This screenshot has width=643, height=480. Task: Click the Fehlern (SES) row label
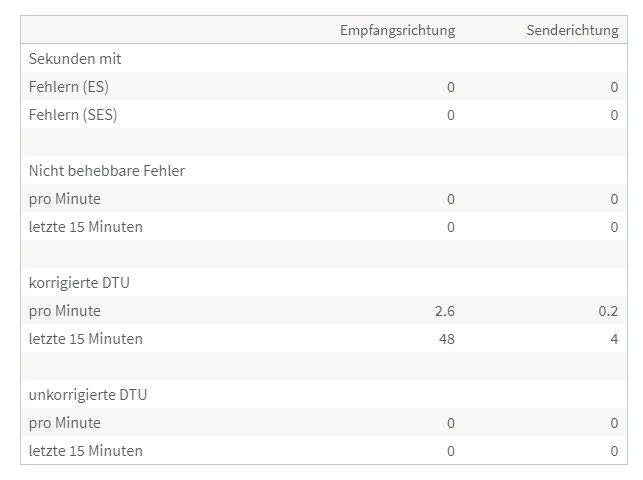coord(73,115)
